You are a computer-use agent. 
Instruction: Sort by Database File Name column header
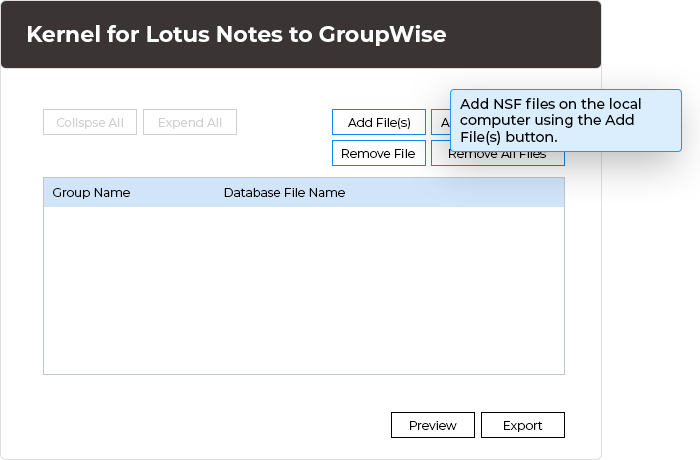[x=284, y=193]
